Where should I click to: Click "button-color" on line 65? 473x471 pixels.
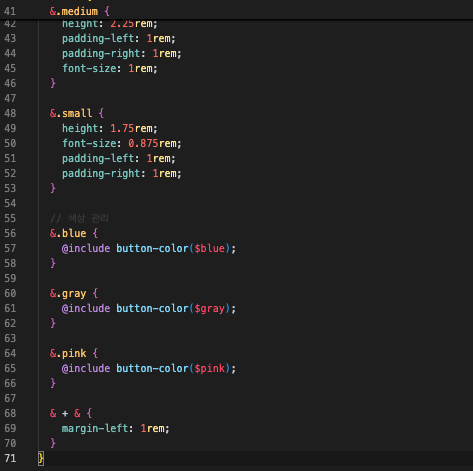tap(152, 368)
